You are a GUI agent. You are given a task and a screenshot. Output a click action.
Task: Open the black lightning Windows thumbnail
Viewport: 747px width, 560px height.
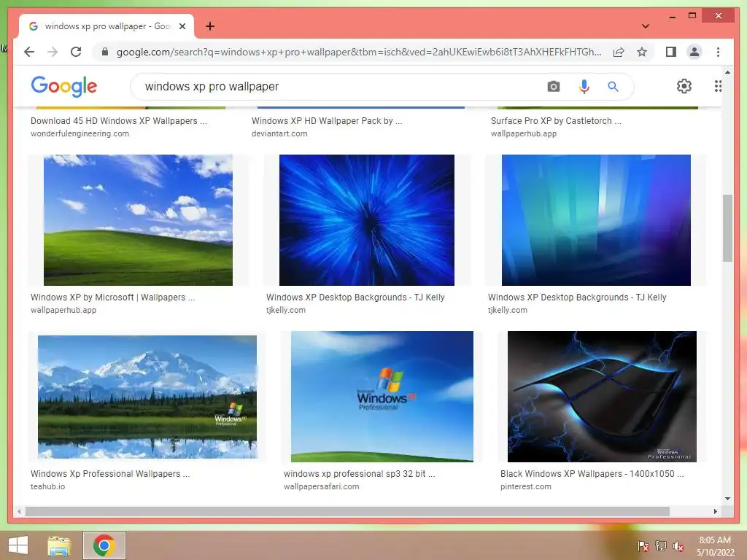(602, 397)
